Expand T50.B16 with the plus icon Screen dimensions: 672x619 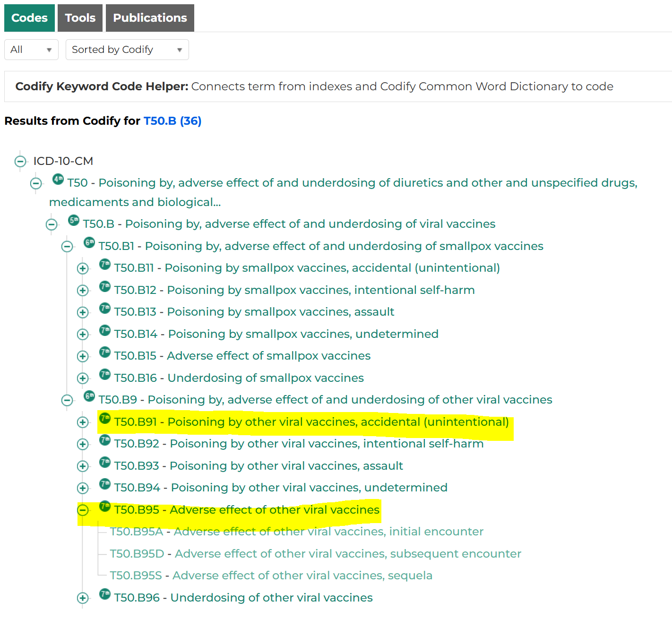(x=83, y=378)
